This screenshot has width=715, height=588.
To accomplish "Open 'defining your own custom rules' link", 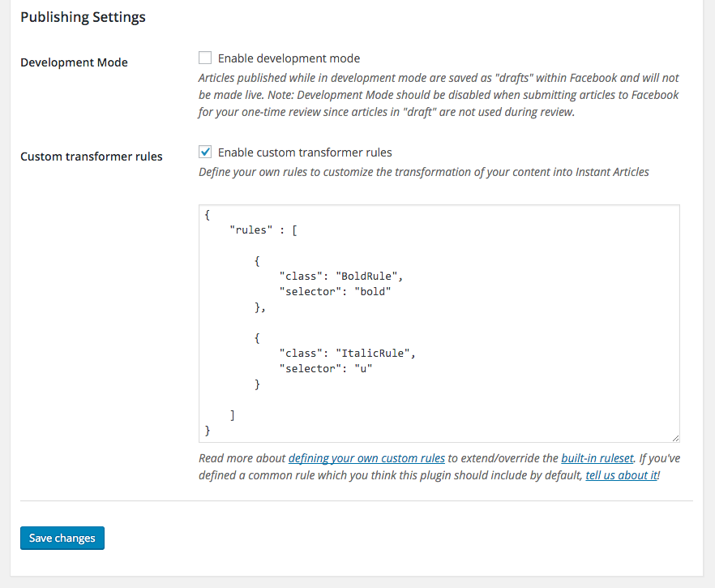I will 366,458.
